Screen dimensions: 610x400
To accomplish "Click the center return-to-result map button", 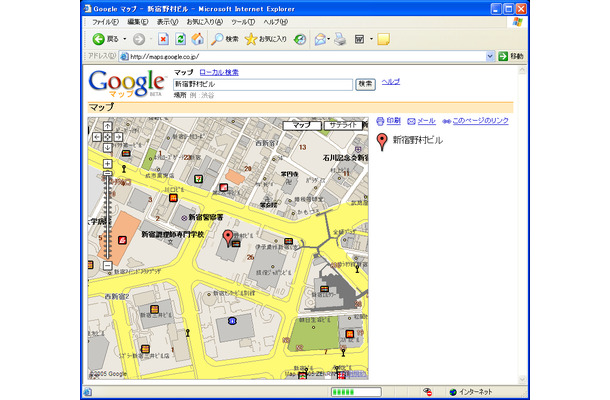I will click(108, 137).
